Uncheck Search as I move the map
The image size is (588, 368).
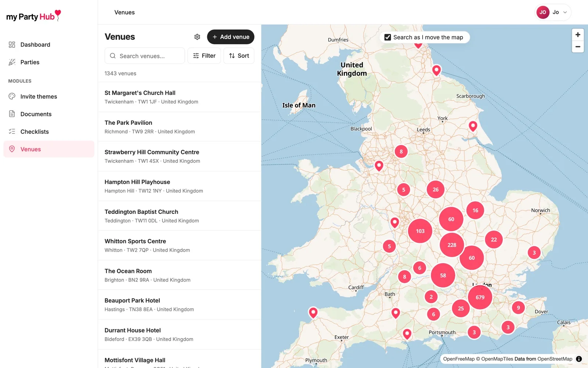388,37
